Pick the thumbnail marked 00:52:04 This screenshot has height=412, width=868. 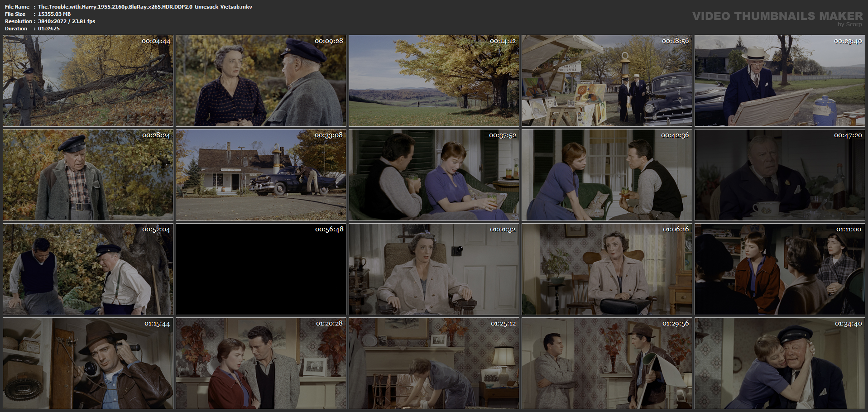[88, 269]
